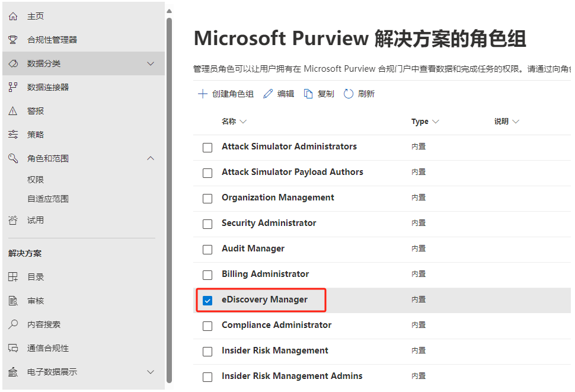Open 数据连接器 in the sidebar
This screenshot has width=575, height=392.
click(x=48, y=87)
